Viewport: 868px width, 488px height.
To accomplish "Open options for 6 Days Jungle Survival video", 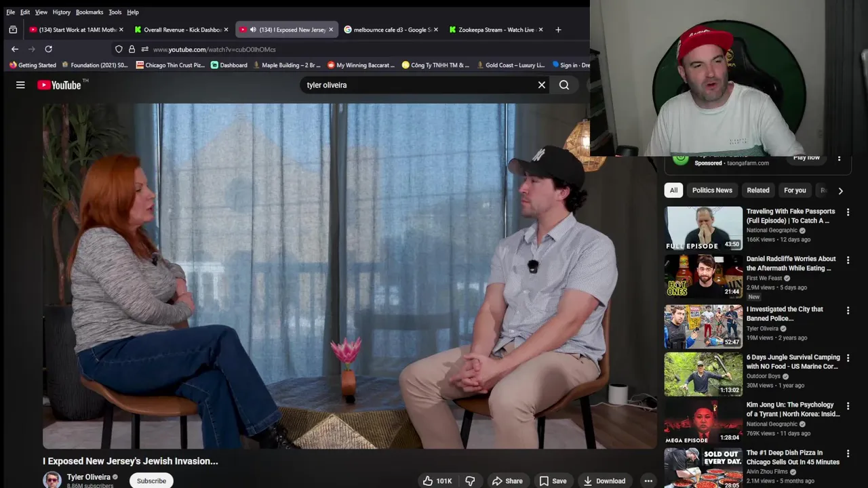I will click(x=848, y=358).
